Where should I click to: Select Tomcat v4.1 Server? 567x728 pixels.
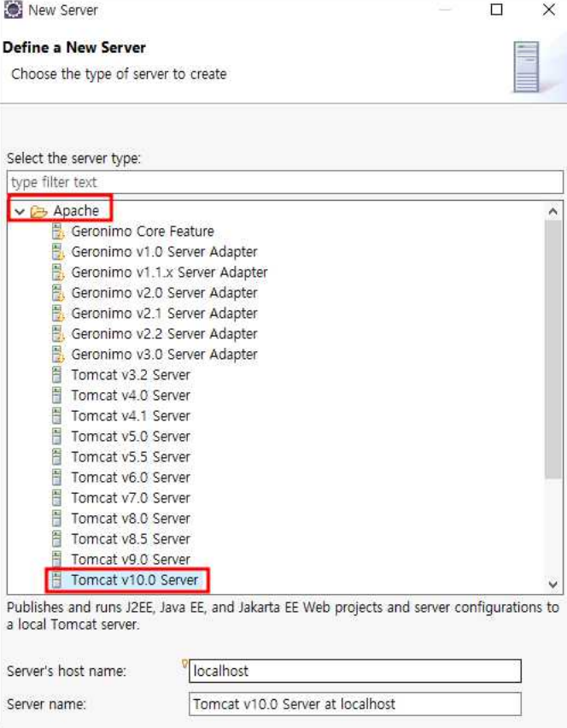click(x=131, y=415)
